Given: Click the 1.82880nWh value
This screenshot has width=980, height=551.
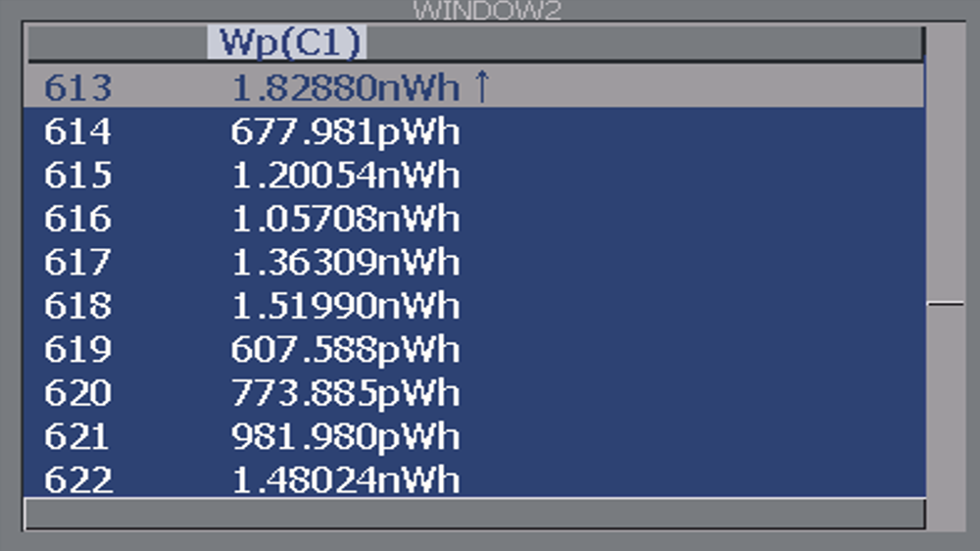Looking at the screenshot, I should tap(345, 88).
